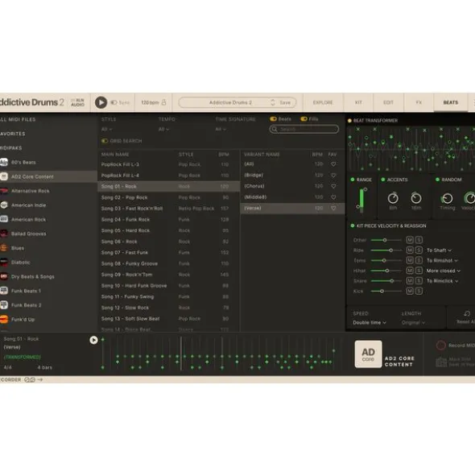Select the 80's Beats MIDIpak icon
Screen dimensions: 475x476
[x=4, y=162]
